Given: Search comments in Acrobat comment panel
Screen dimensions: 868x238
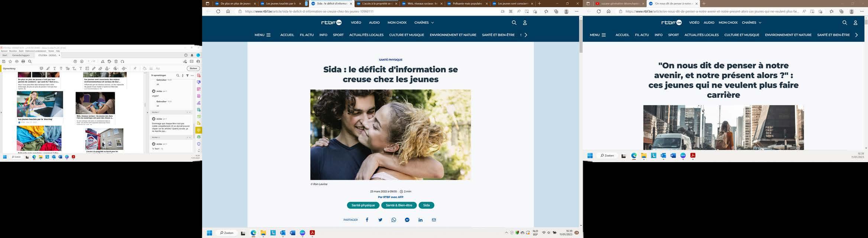Looking at the screenshot, I should (x=178, y=75).
